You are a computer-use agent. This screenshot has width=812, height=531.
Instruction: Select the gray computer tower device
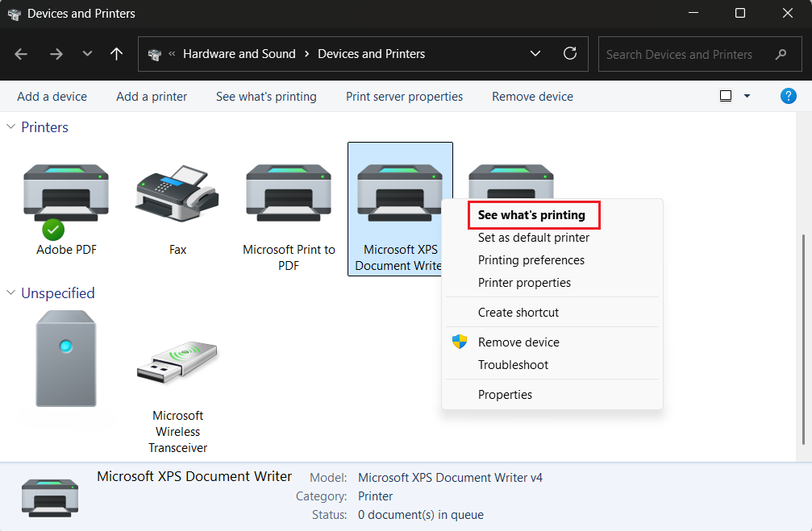66,359
